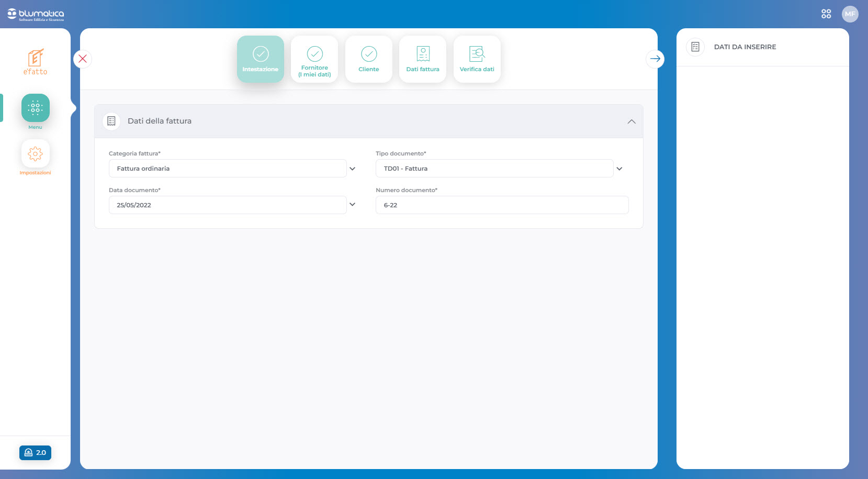Viewport: 868px width, 479px height.
Task: Switch to the Cliente step
Action: (x=369, y=59)
